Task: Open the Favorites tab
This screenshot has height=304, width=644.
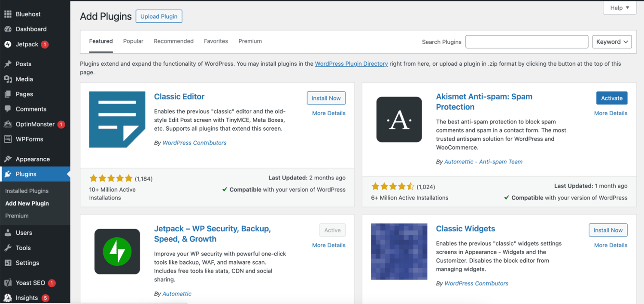Action: (x=216, y=41)
